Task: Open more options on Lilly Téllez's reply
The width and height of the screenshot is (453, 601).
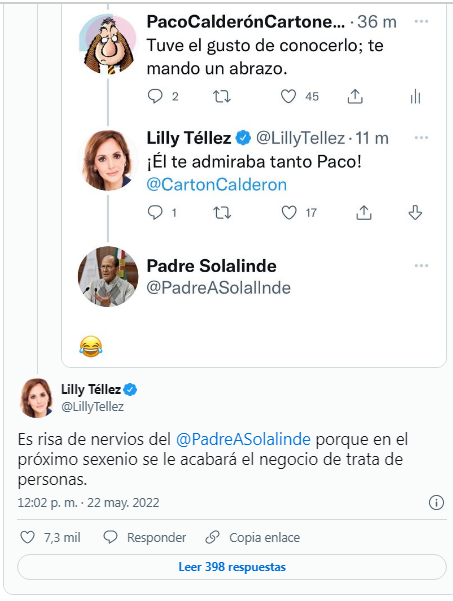Action: coord(421,138)
